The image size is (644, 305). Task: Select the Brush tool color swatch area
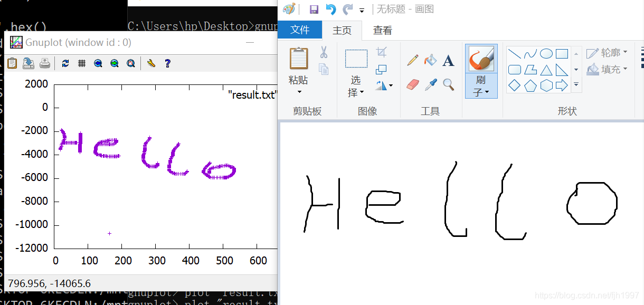(x=481, y=58)
